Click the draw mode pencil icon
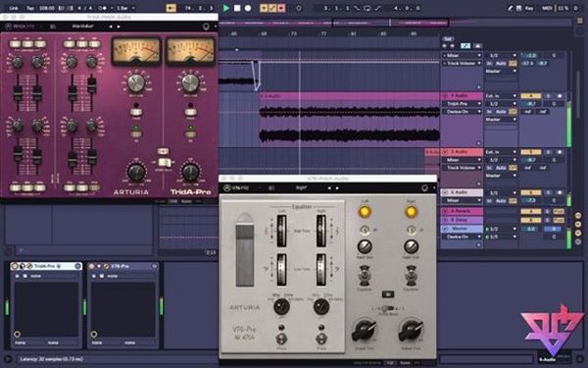The height and width of the screenshot is (368, 588). click(511, 8)
